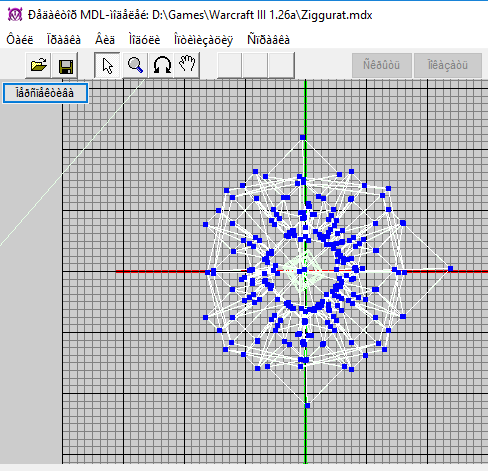
Task: Click the open folder toolbar icon
Action: pyautogui.click(x=38, y=65)
